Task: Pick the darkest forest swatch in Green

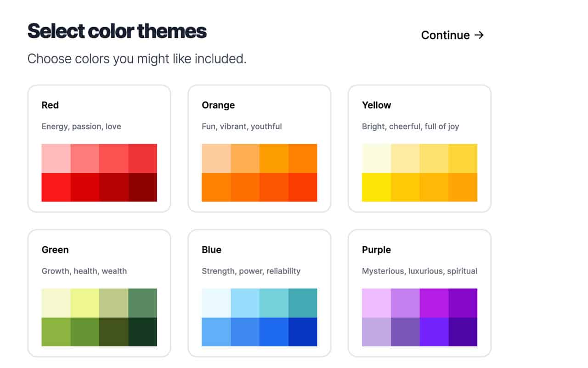Action: pos(142,332)
